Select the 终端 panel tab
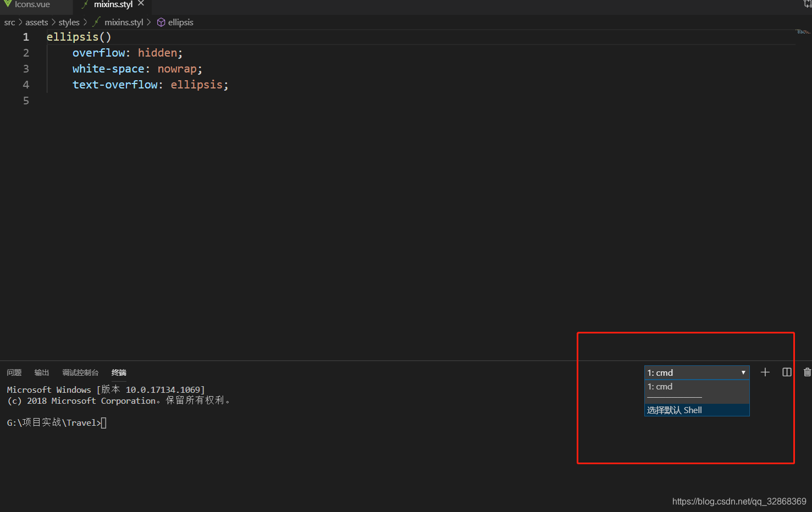Screen dimensions: 812x512 tap(119, 372)
